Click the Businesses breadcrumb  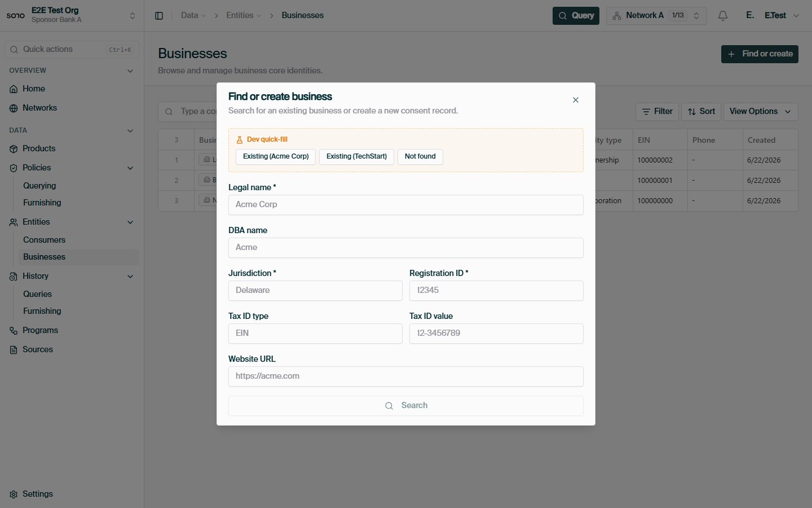point(303,15)
